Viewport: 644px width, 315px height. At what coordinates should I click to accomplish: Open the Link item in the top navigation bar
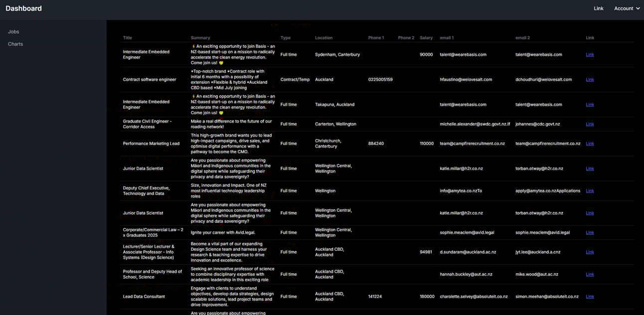[599, 8]
